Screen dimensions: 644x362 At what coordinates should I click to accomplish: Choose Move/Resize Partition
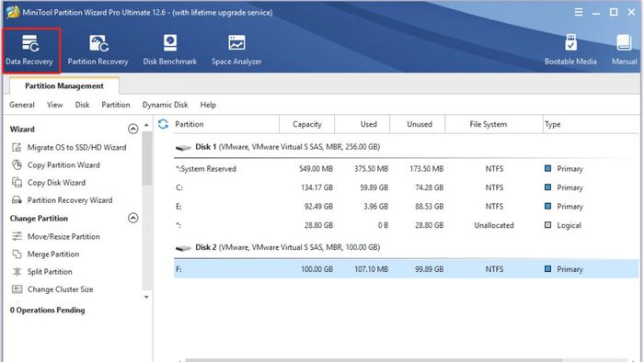tap(63, 236)
